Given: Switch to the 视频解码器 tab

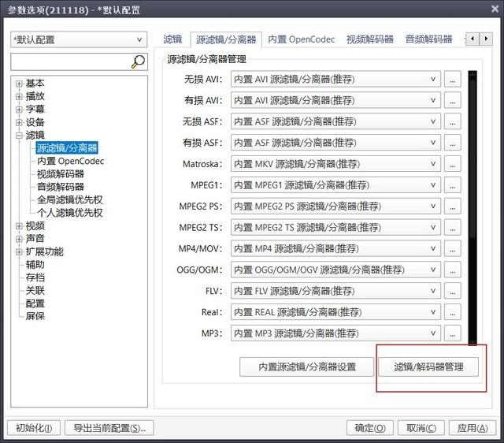Looking at the screenshot, I should pyautogui.click(x=369, y=39).
